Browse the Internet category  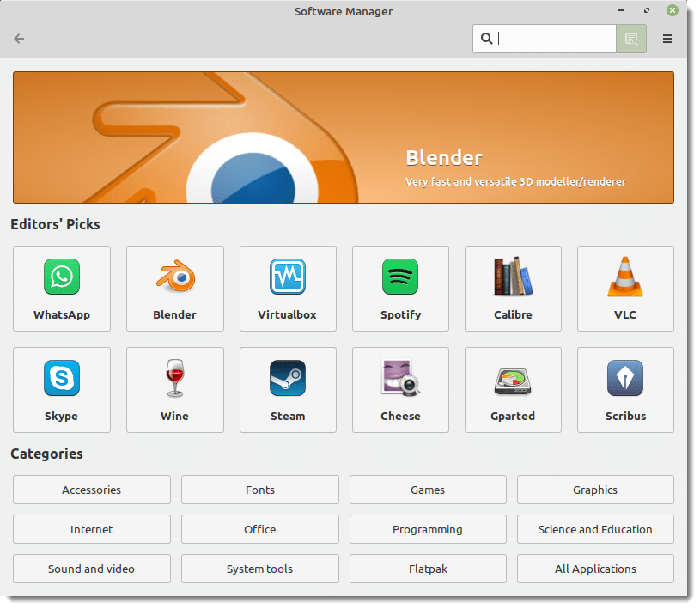coord(92,531)
